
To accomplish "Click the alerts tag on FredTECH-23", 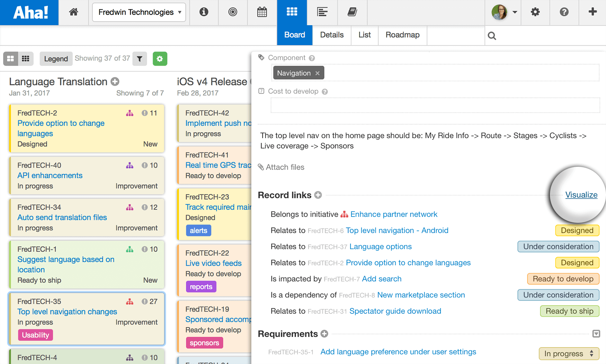I will [x=198, y=230].
